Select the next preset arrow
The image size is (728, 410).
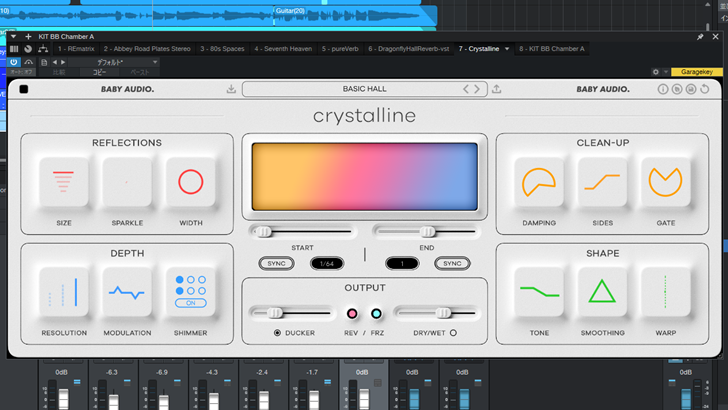[477, 89]
